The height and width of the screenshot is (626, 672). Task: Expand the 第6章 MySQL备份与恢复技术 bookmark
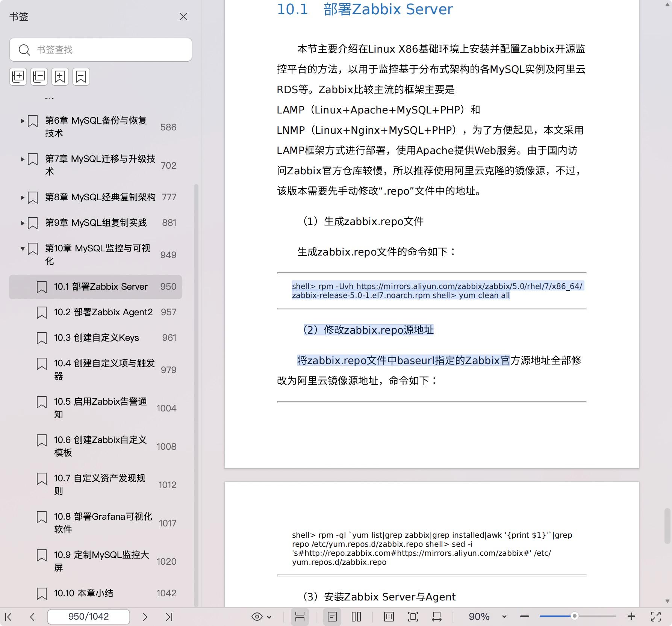tap(23, 121)
